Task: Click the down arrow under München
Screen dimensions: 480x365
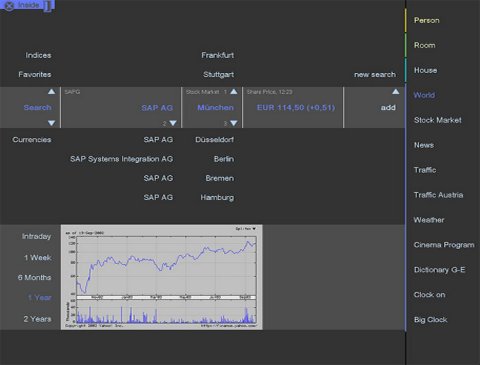Action: tap(234, 123)
